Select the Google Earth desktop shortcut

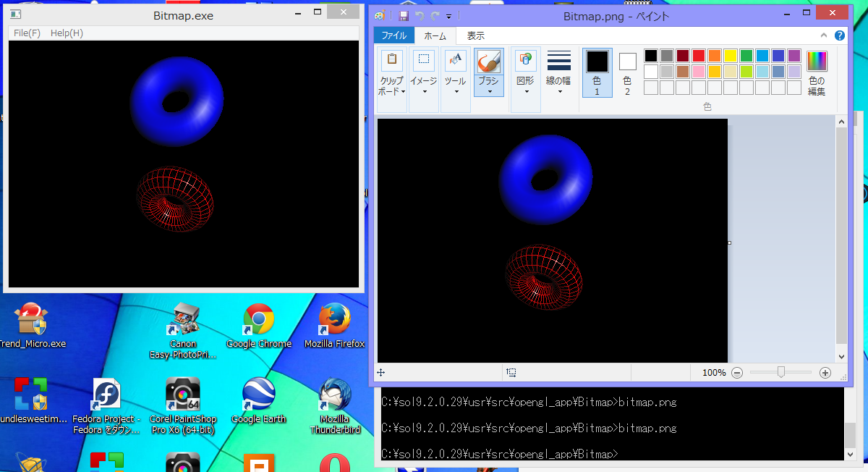pos(258,400)
